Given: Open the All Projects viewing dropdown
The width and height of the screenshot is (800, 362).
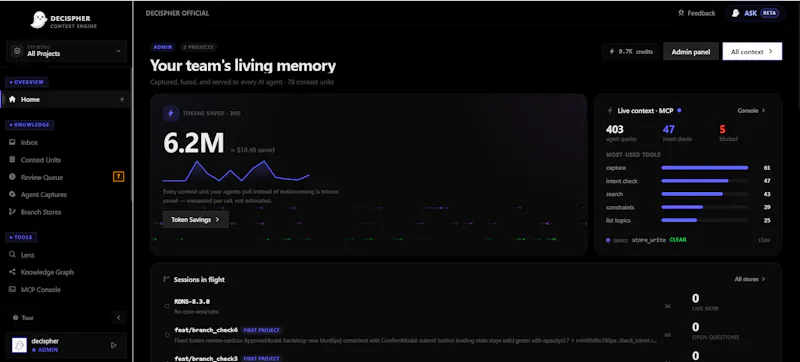Looking at the screenshot, I should pyautogui.click(x=66, y=51).
